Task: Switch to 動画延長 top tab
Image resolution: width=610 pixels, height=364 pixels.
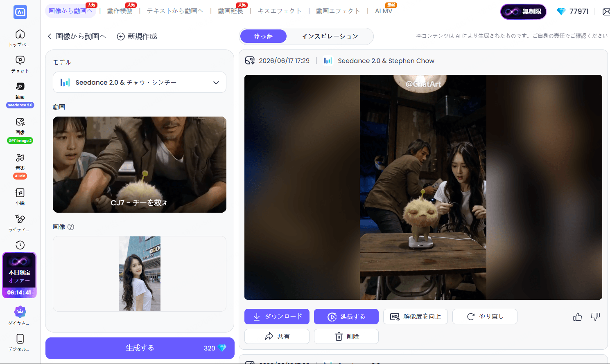Action: click(230, 11)
